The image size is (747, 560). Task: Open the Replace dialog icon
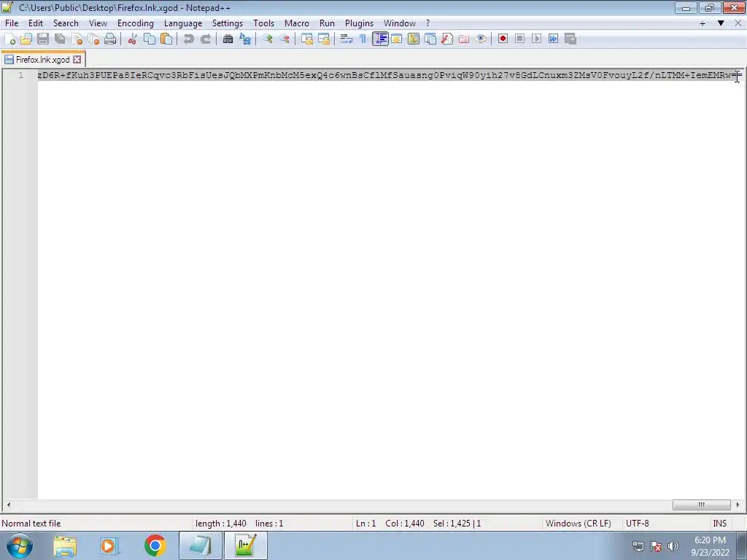coord(245,39)
